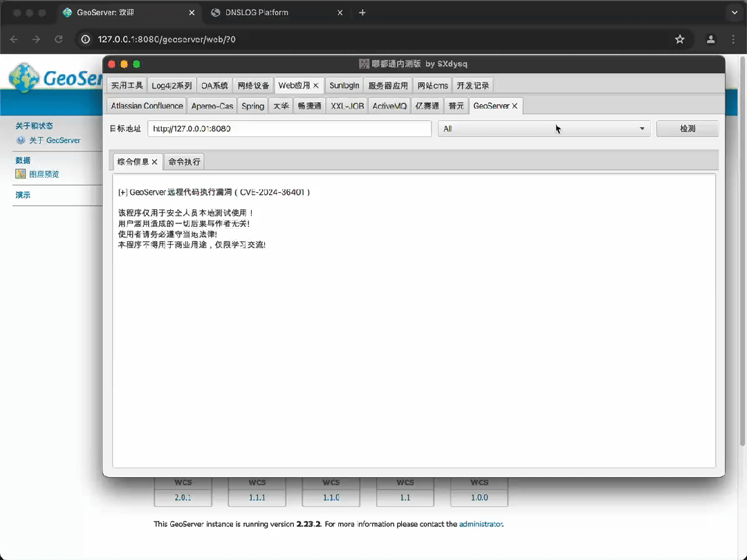
Task: Close the Web应用 tab with its X
Action: [316, 86]
